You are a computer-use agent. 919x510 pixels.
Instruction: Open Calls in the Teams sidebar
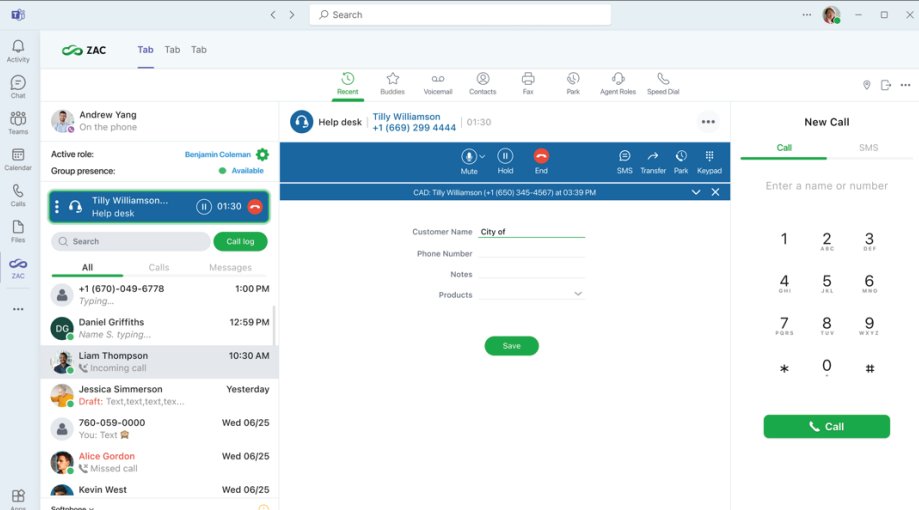[18, 195]
